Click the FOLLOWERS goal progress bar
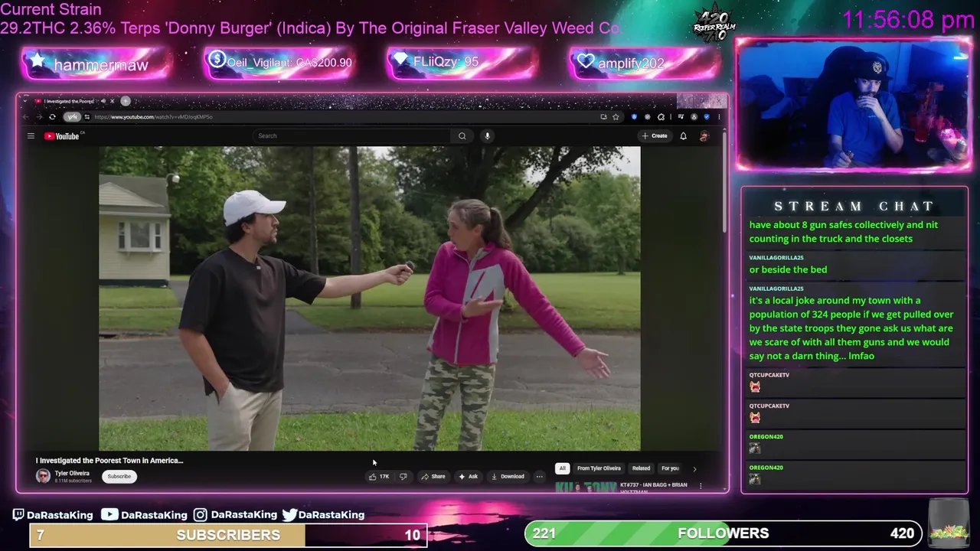 click(x=724, y=533)
